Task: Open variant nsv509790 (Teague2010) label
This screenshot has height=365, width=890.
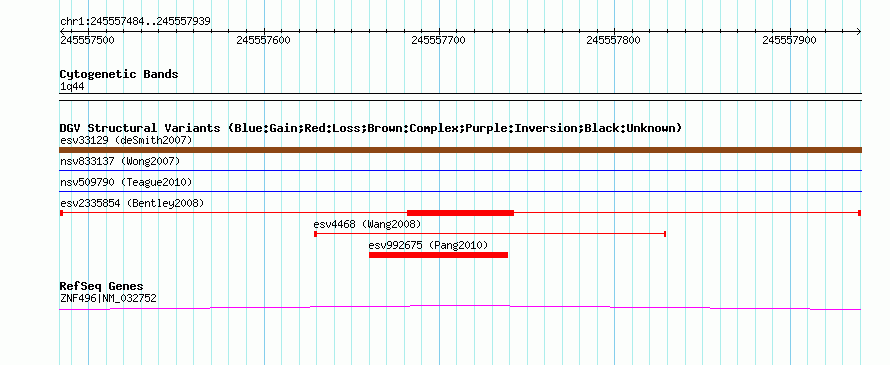Action: coord(126,182)
